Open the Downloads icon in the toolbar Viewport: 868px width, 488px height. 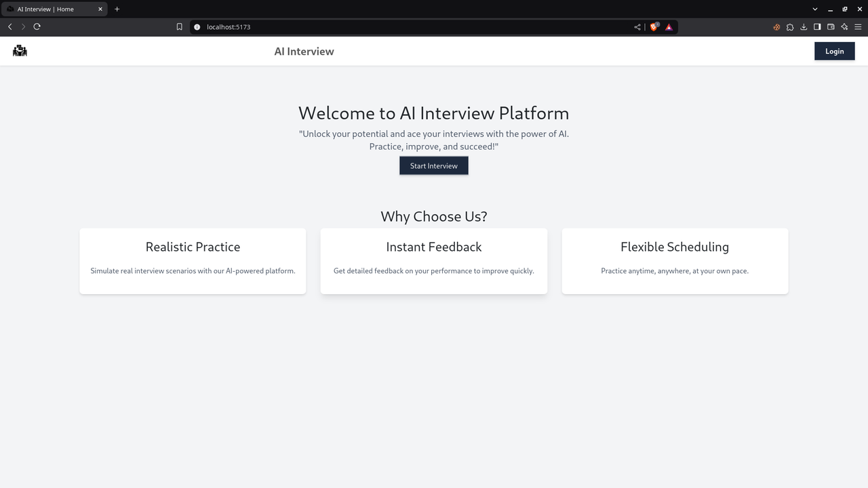tap(804, 27)
